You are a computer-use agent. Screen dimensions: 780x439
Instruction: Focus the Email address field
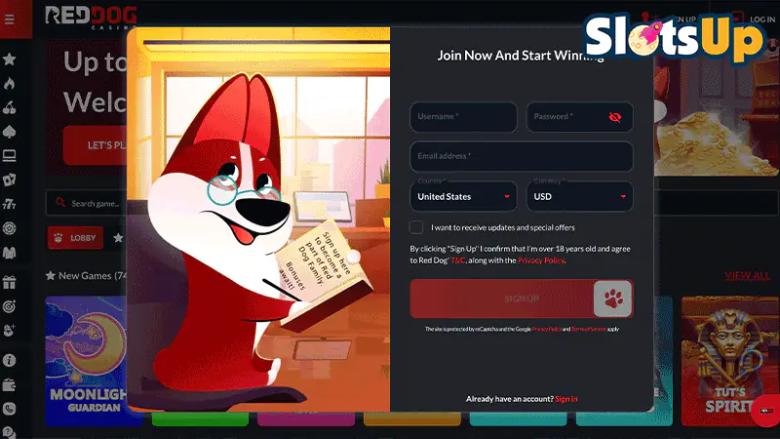click(x=521, y=156)
